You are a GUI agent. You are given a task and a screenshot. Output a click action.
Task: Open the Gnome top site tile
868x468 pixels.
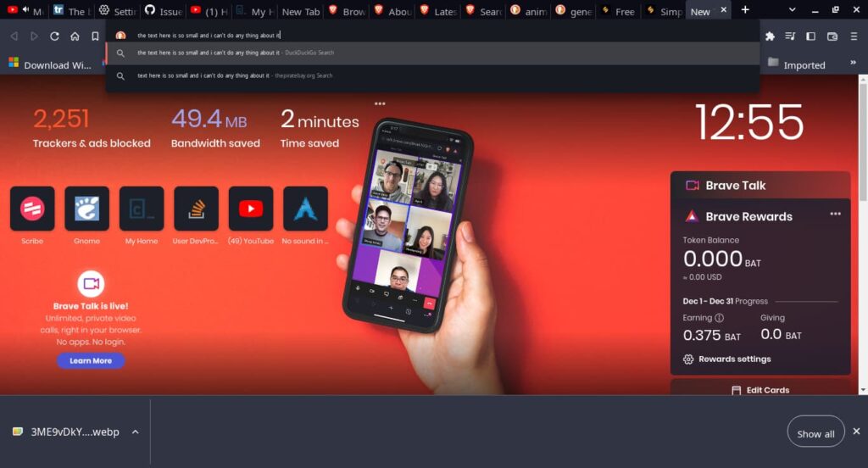coord(87,209)
